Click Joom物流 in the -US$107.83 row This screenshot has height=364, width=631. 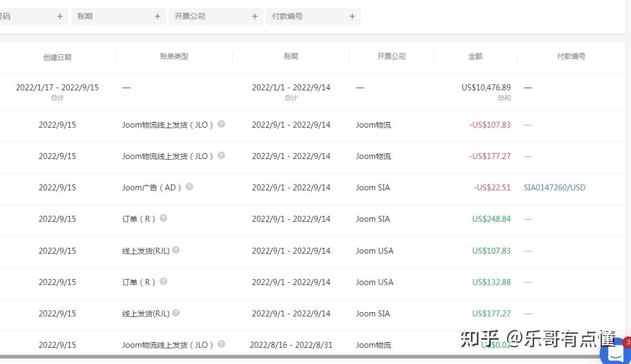373,125
